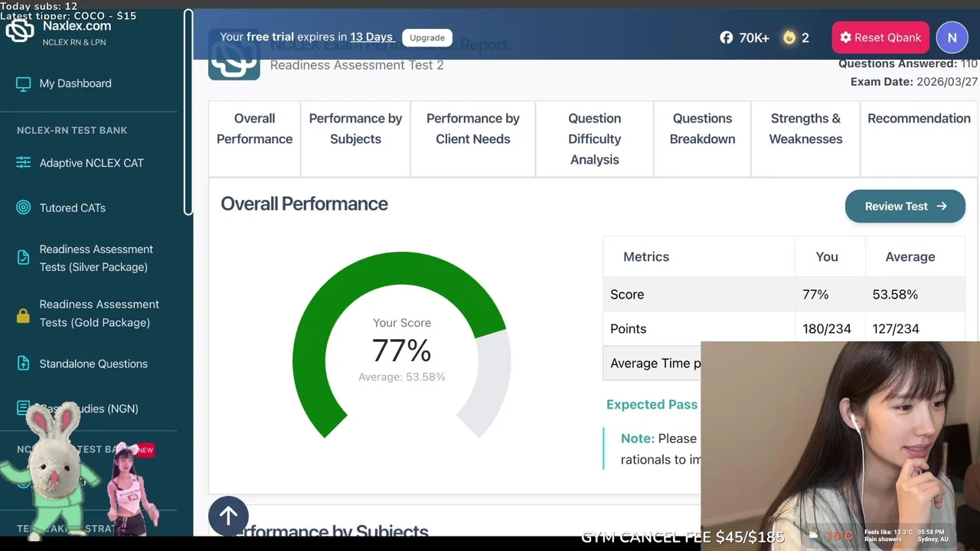Open Readiness Assessment Tests (Gold Package)

click(x=99, y=313)
